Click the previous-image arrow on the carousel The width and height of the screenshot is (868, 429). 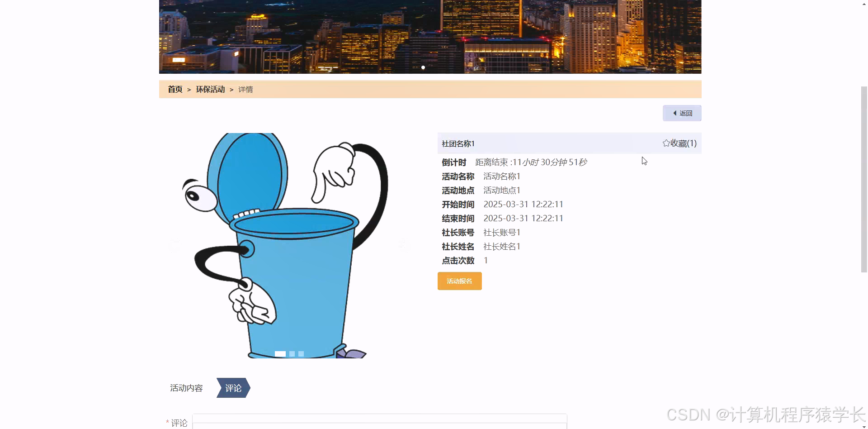pyautogui.click(x=174, y=245)
